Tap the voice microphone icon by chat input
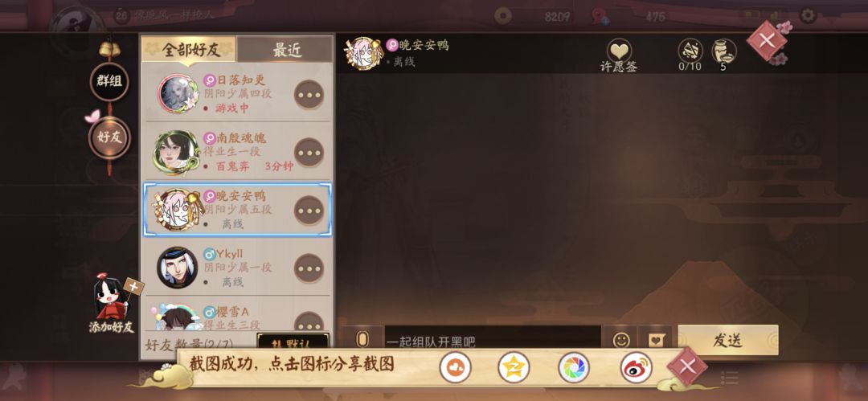 (x=362, y=339)
